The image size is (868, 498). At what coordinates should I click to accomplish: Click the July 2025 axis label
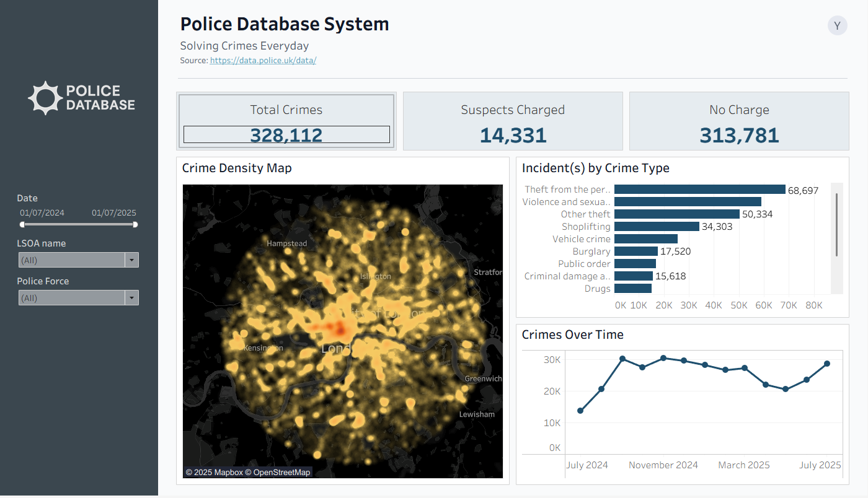click(x=820, y=465)
